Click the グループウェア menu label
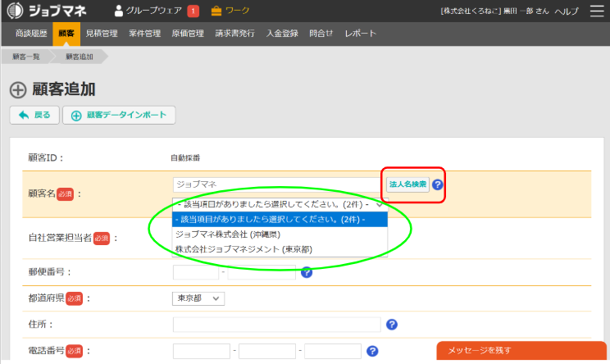Screen dimensions: 610x364 coord(153,11)
